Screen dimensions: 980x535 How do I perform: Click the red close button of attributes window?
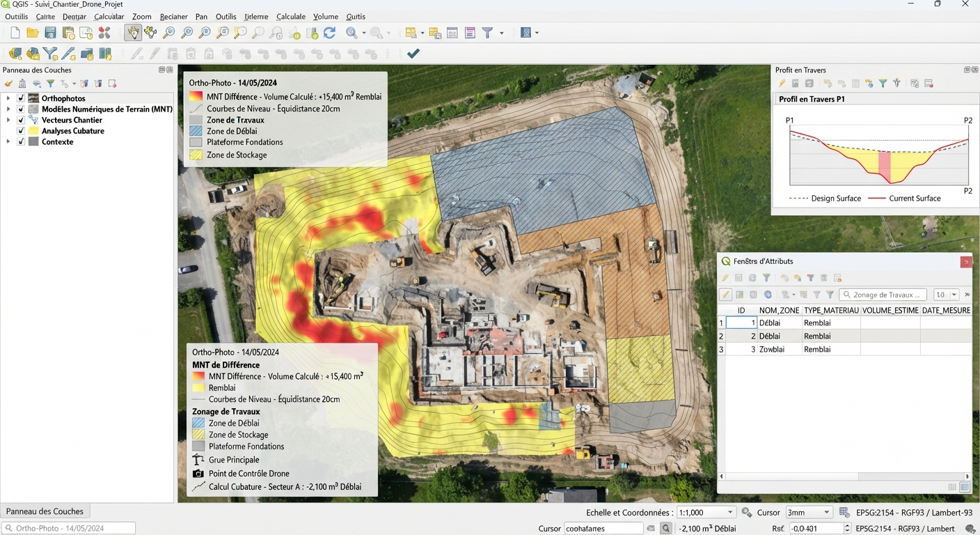click(x=966, y=261)
